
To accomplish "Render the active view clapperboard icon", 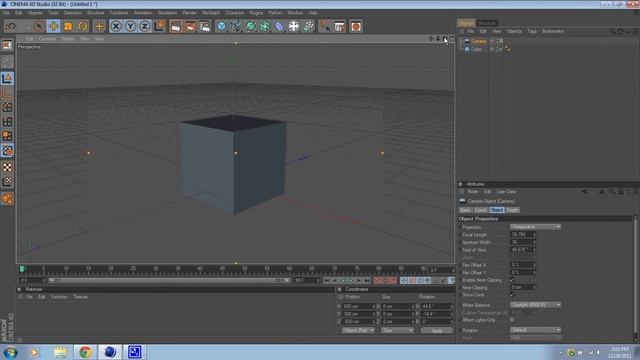I will point(176,26).
